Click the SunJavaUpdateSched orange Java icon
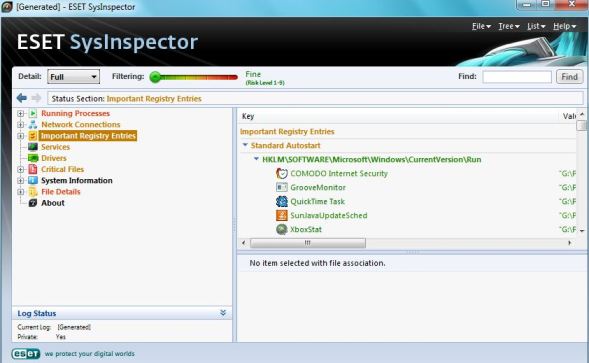This screenshot has width=589, height=363. point(282,215)
